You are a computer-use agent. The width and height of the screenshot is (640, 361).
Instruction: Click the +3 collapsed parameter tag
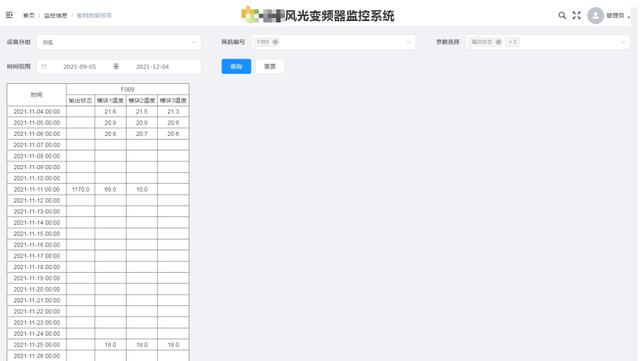513,42
